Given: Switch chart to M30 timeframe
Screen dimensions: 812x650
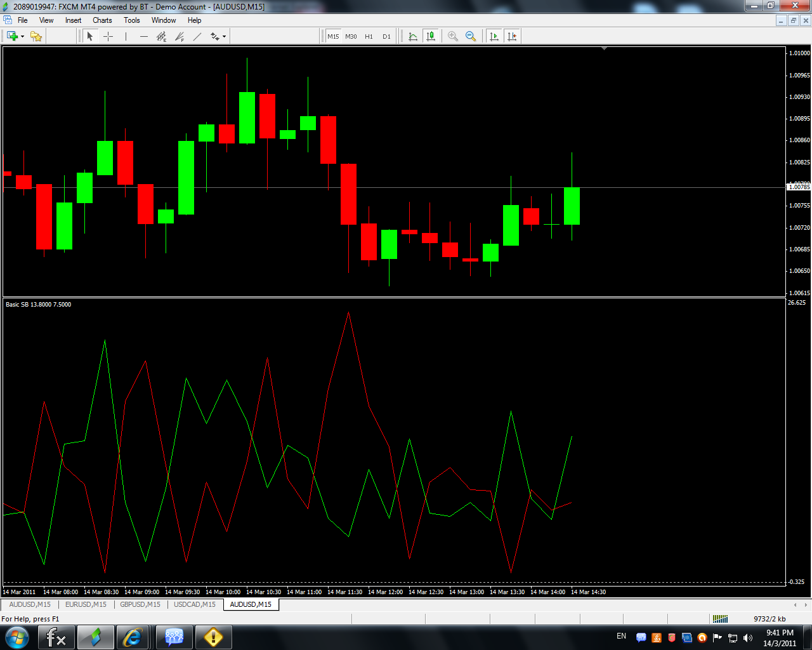Looking at the screenshot, I should click(351, 36).
